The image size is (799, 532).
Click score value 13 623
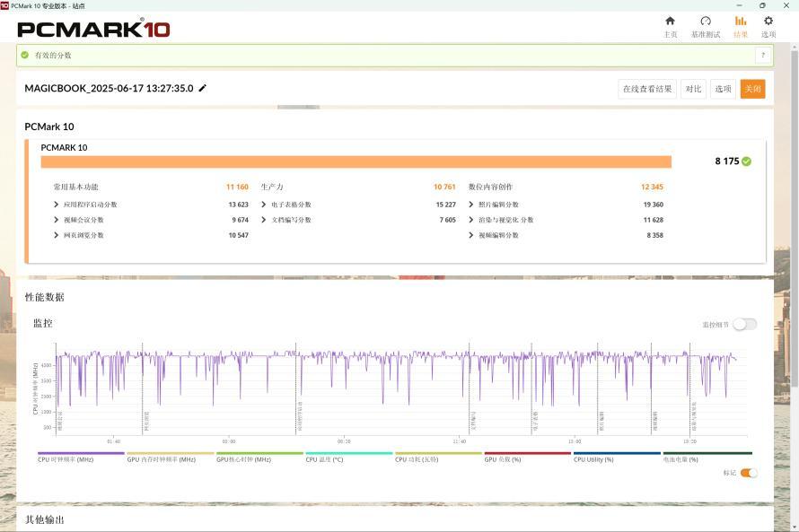[238, 205]
